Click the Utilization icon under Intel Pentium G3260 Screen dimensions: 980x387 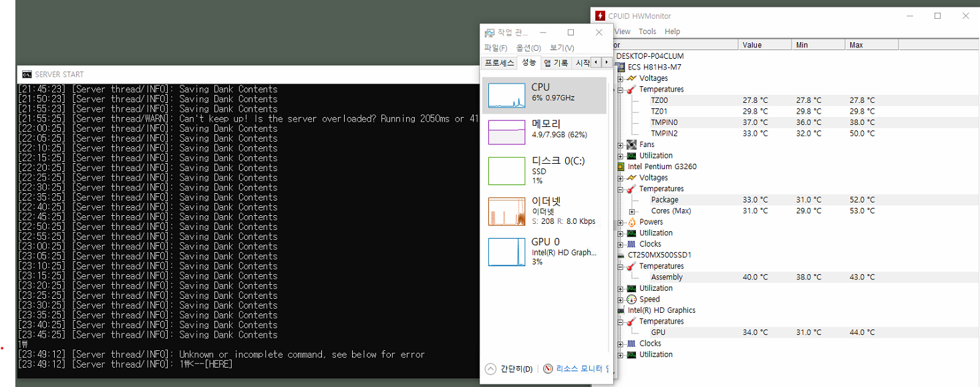click(631, 233)
